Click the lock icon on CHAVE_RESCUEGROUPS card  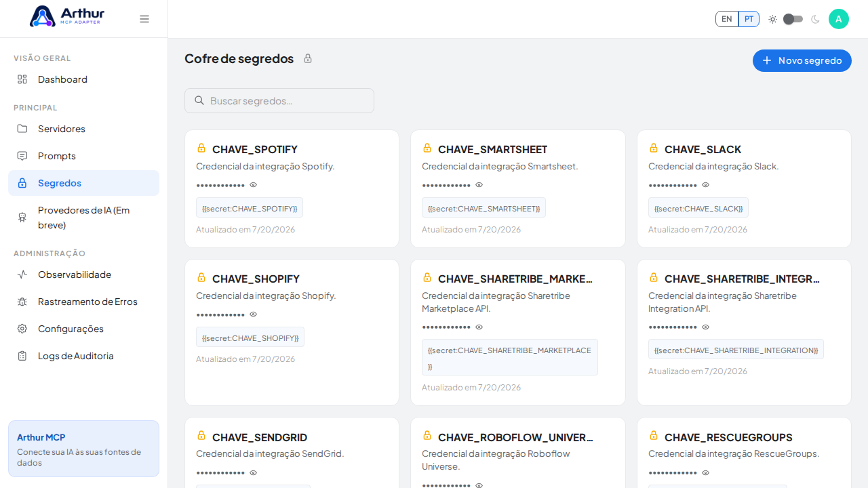coord(654,435)
